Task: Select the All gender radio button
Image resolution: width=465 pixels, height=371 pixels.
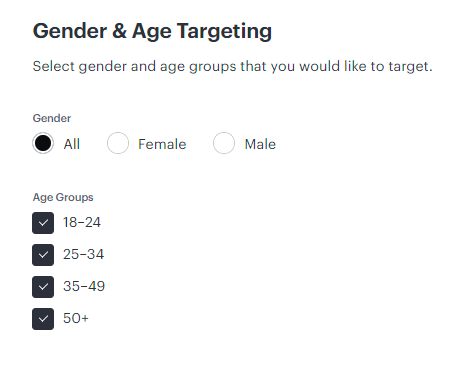Action: pos(43,143)
